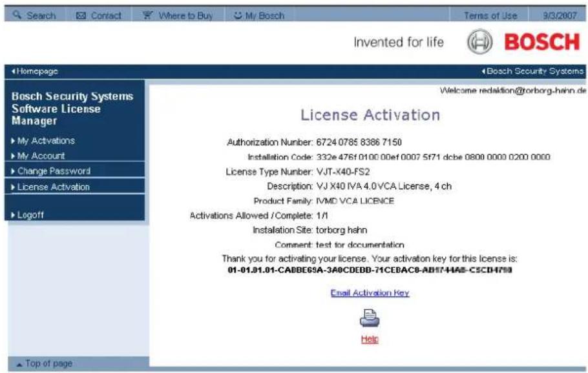Click the My Bosch smiley icon
Viewport: 588px width, 373px height.
tap(238, 15)
